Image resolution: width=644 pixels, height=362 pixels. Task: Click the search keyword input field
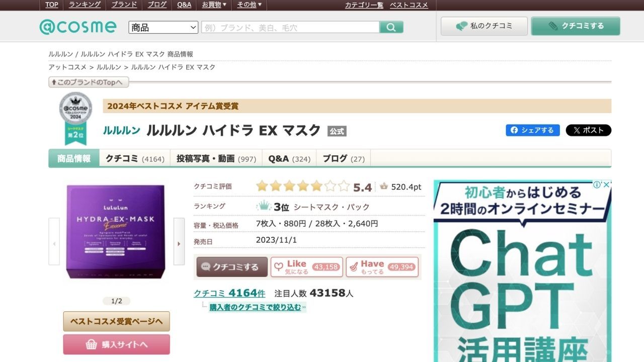tap(290, 27)
